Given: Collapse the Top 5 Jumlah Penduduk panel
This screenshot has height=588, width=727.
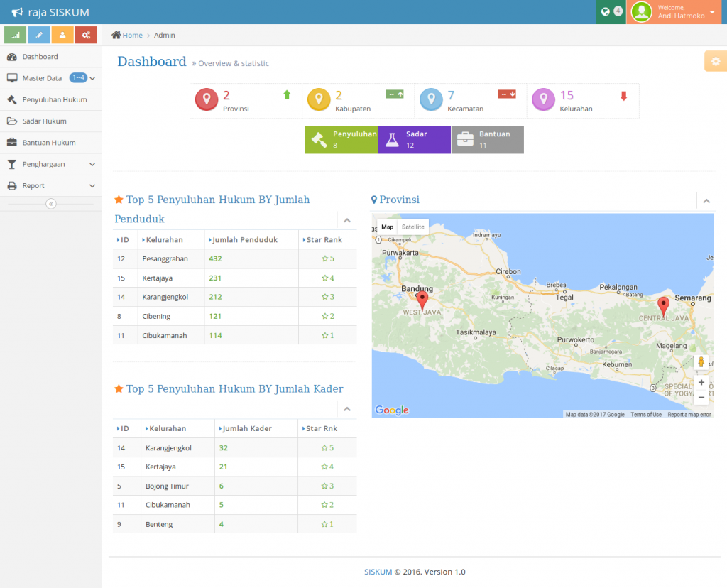Looking at the screenshot, I should point(347,220).
